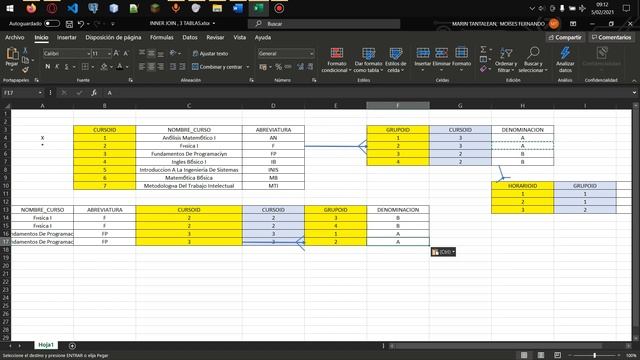Click Combinar y centrar button

tap(217, 67)
